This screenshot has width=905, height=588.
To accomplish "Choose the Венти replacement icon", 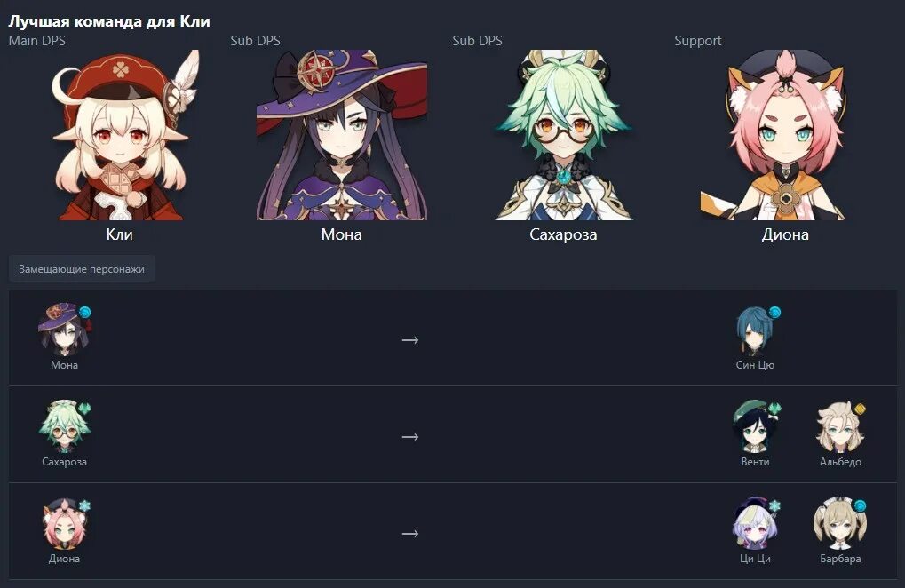I will (755, 426).
